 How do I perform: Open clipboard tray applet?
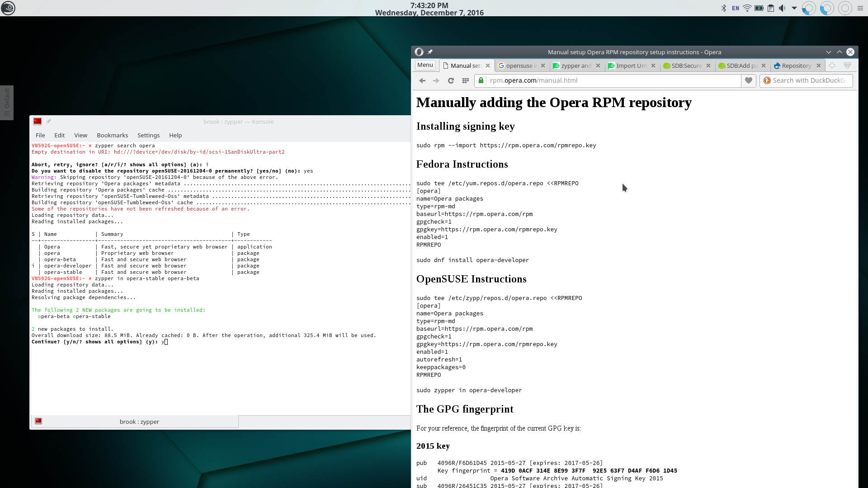[771, 8]
